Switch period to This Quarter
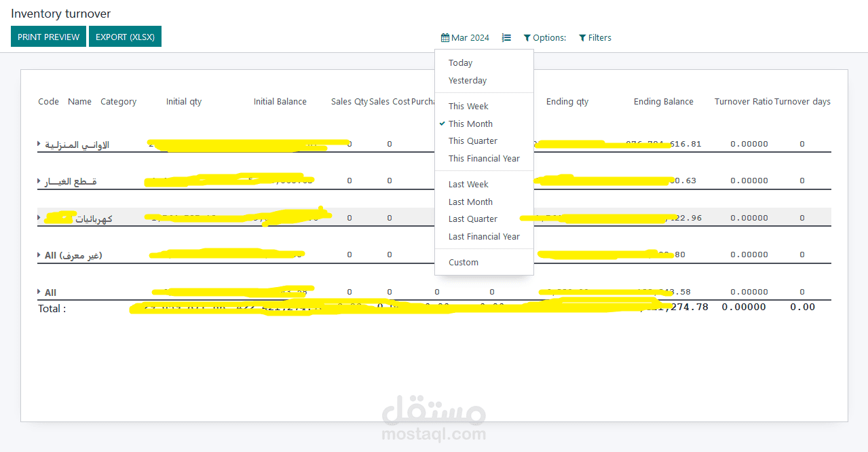868x452 pixels. coord(472,140)
